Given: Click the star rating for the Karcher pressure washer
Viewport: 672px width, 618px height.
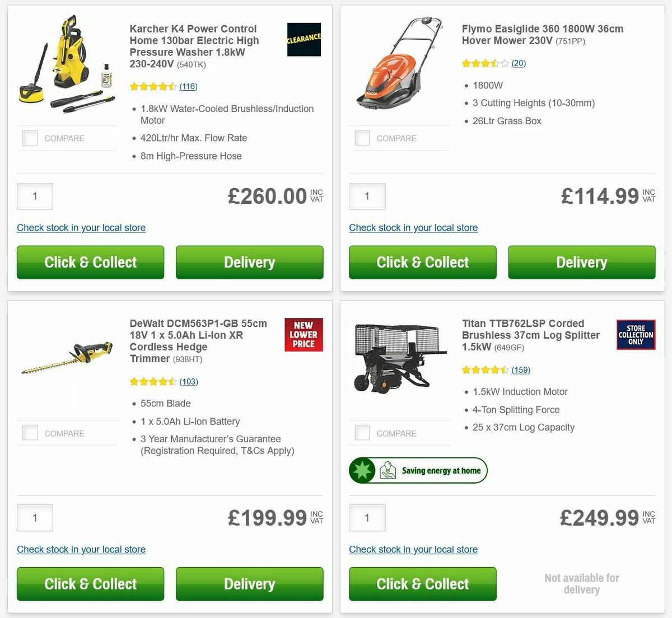Looking at the screenshot, I should click(x=152, y=87).
